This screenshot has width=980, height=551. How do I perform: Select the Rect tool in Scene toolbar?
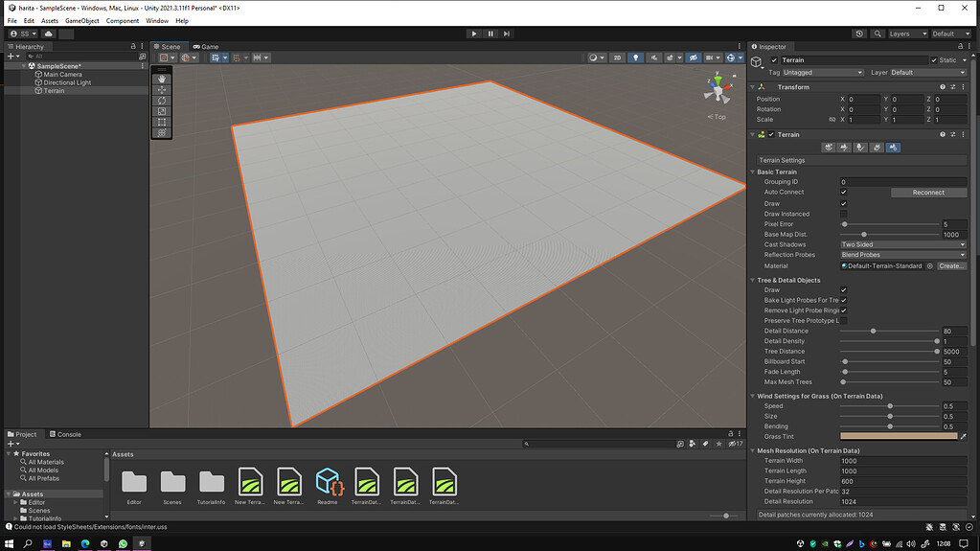[162, 122]
